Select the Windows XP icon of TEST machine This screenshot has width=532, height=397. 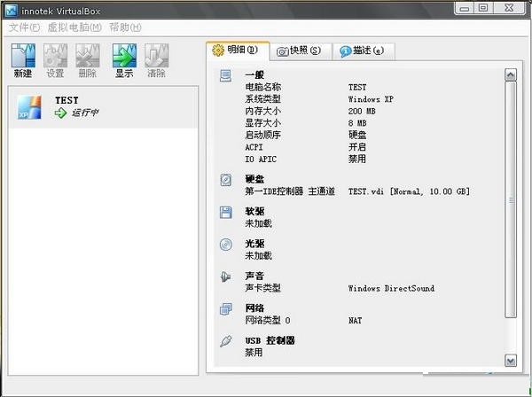click(x=29, y=107)
